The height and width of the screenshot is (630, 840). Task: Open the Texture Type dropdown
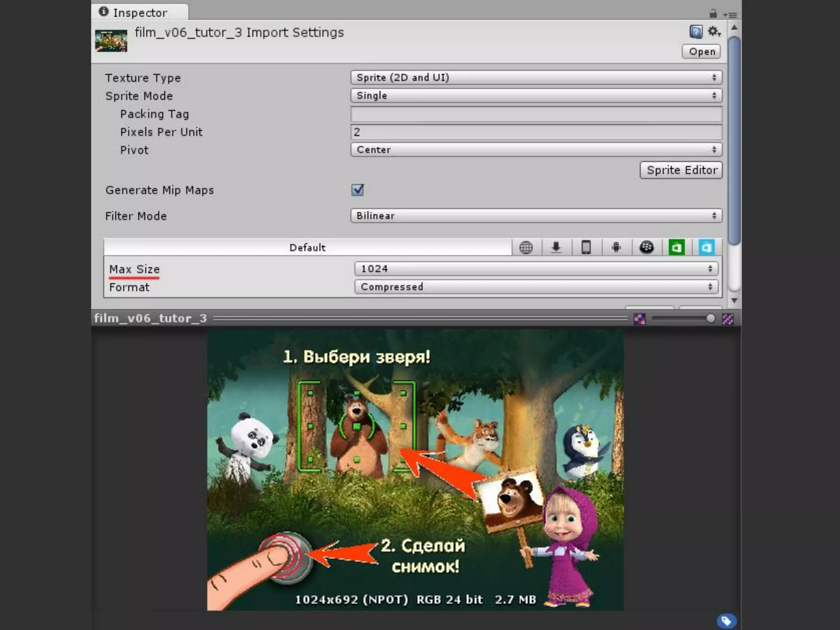[536, 78]
